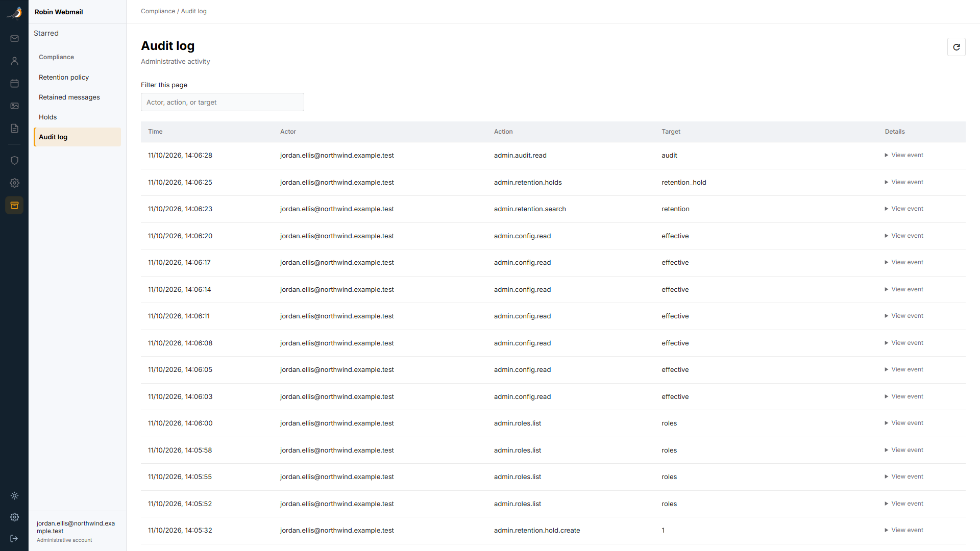Expand View event for the 14:05:52 row
This screenshot has width=980, height=551.
(904, 504)
